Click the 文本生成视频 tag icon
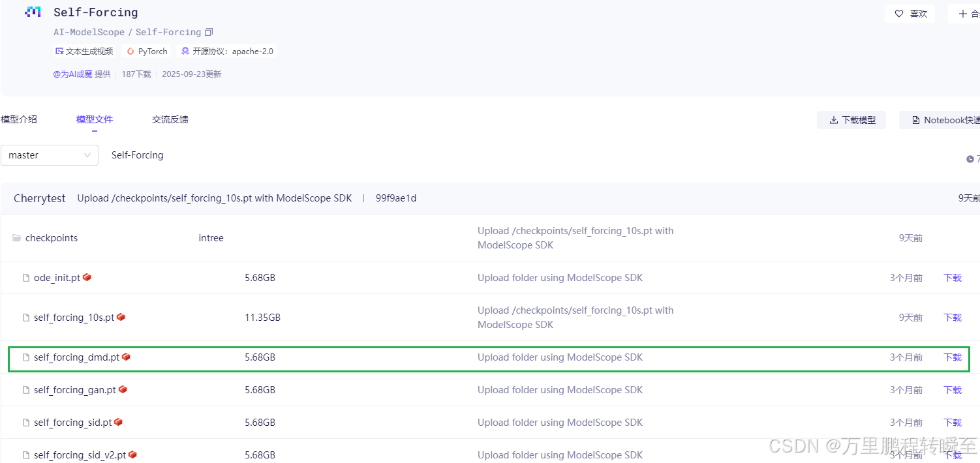Image resolution: width=980 pixels, height=463 pixels. point(60,51)
